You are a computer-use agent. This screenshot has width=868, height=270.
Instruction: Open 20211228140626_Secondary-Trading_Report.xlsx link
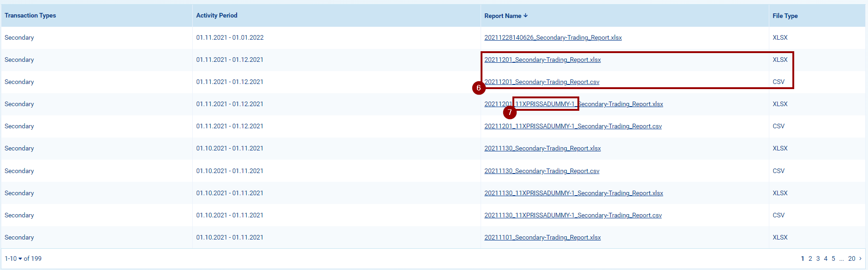(x=553, y=38)
